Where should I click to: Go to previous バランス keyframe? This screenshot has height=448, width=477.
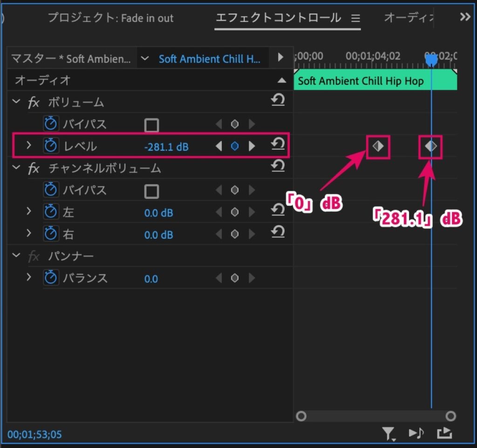pos(218,278)
